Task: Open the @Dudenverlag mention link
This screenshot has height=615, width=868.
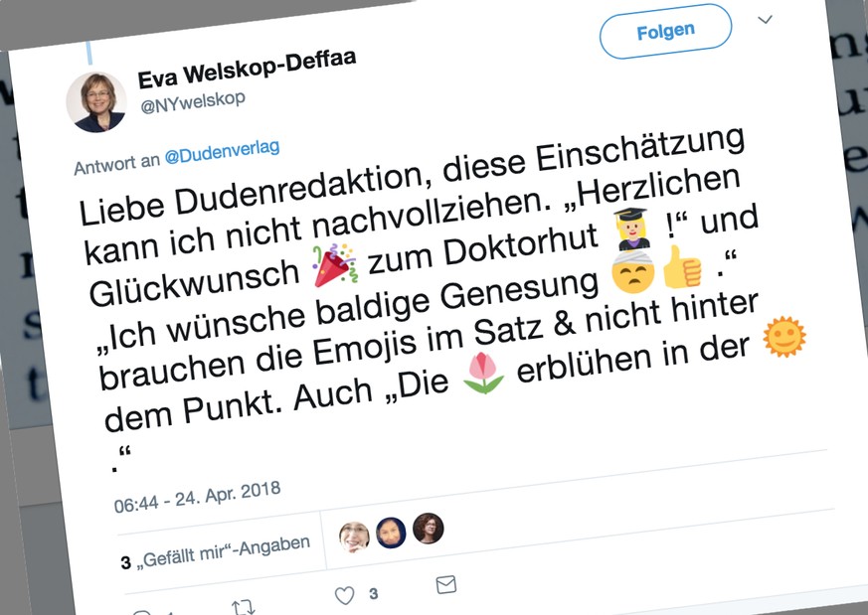Action: coord(222,152)
